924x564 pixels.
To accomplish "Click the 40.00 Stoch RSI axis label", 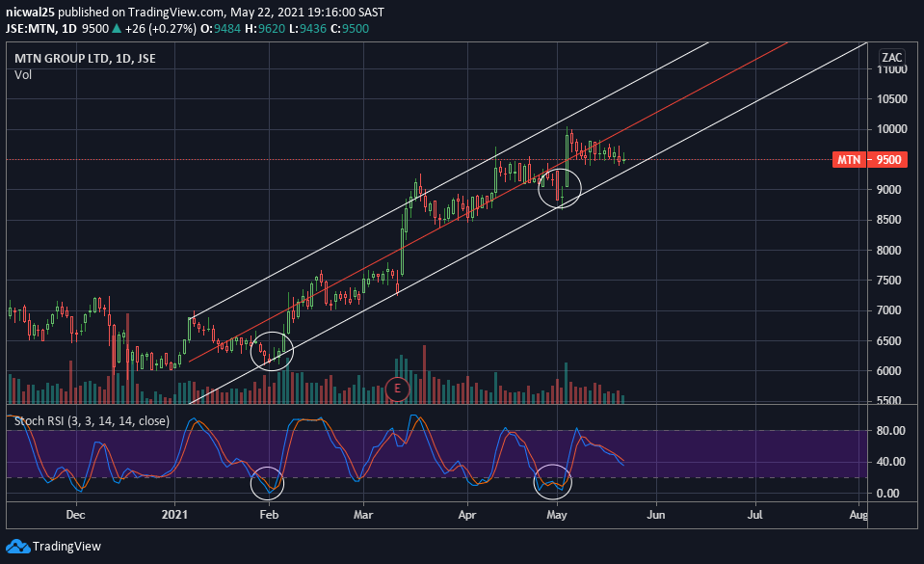I will click(x=890, y=462).
